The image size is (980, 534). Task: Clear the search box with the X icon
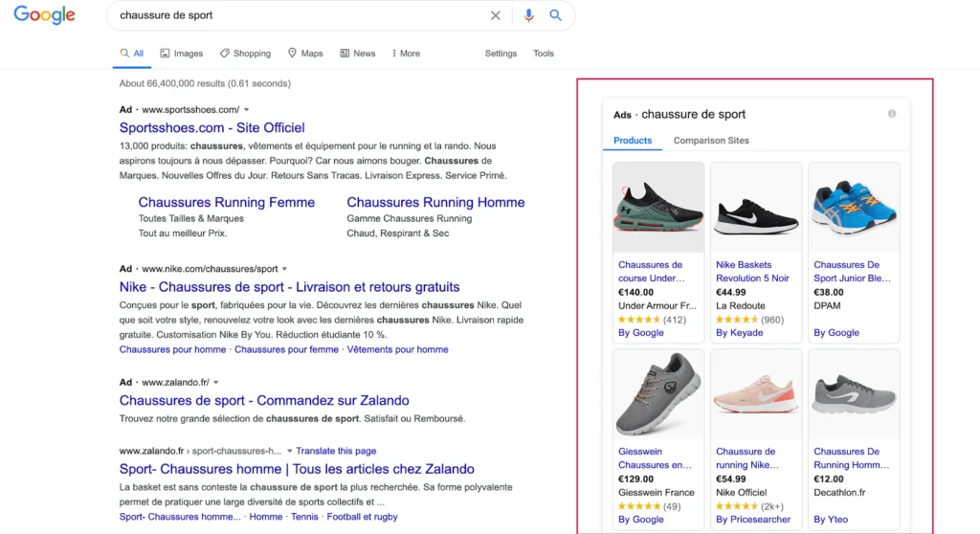pyautogui.click(x=495, y=15)
